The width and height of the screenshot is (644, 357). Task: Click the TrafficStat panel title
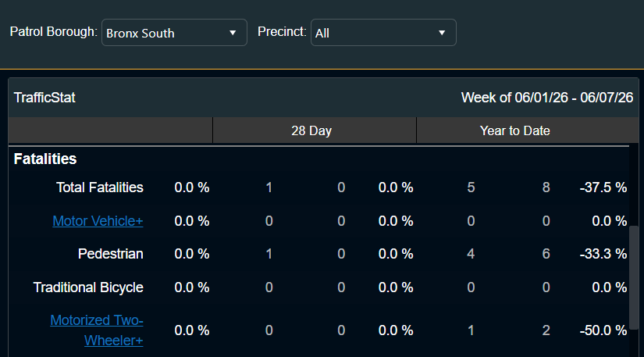tap(44, 98)
